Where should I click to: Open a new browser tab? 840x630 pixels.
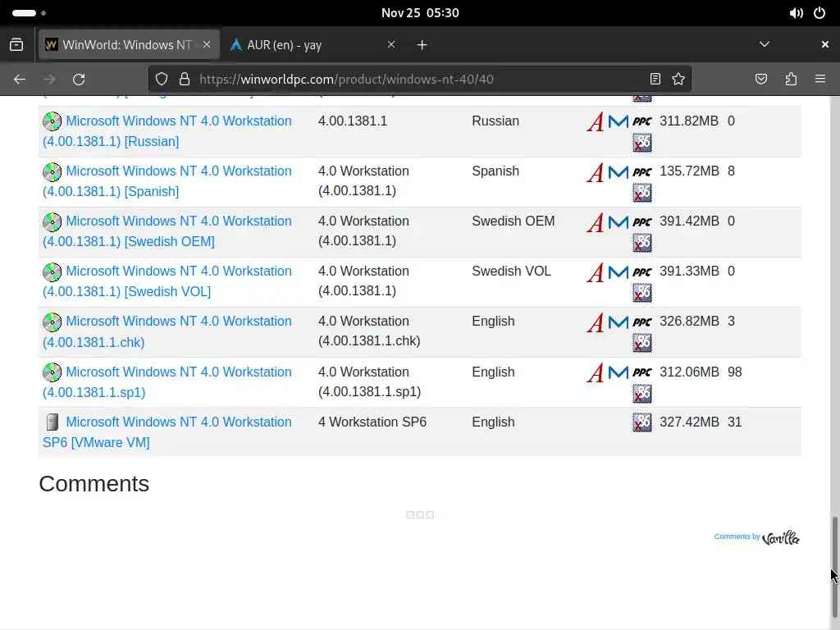[x=422, y=45]
